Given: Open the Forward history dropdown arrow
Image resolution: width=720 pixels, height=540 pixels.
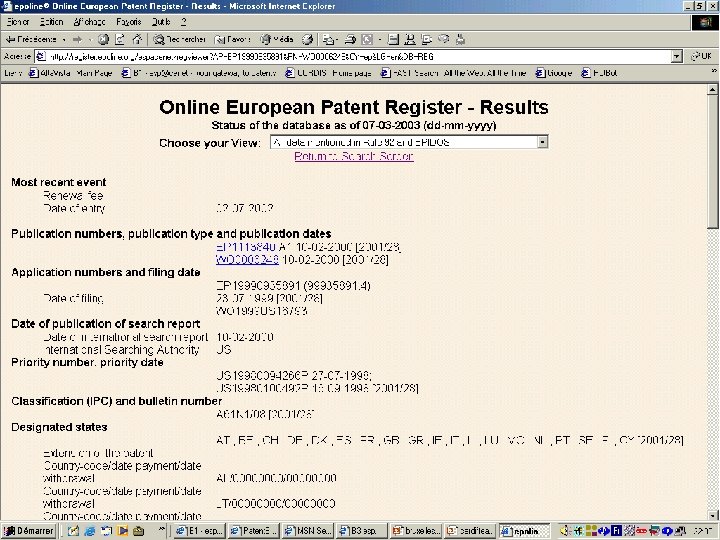Looking at the screenshot, I should click(x=90, y=40).
